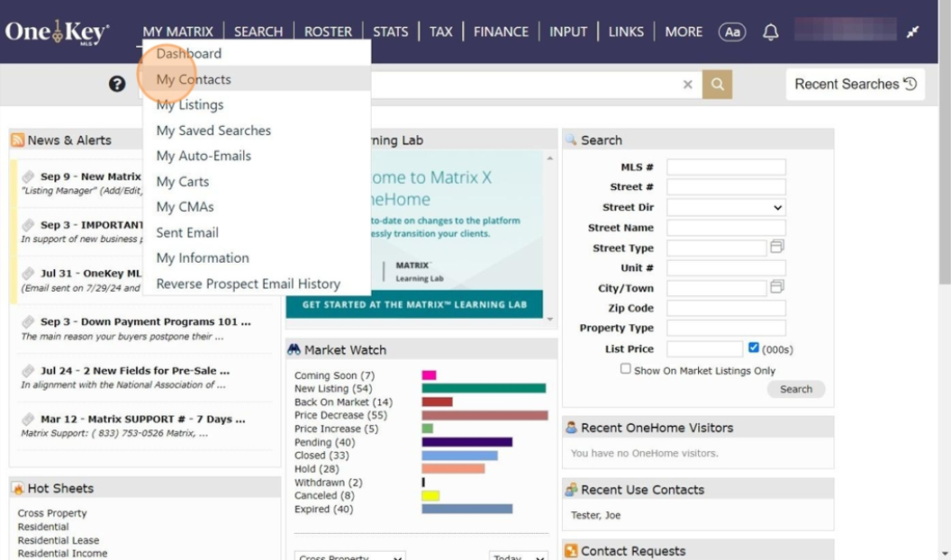Open My CMAs from the menu
This screenshot has height=560, width=951.
pyautogui.click(x=185, y=207)
